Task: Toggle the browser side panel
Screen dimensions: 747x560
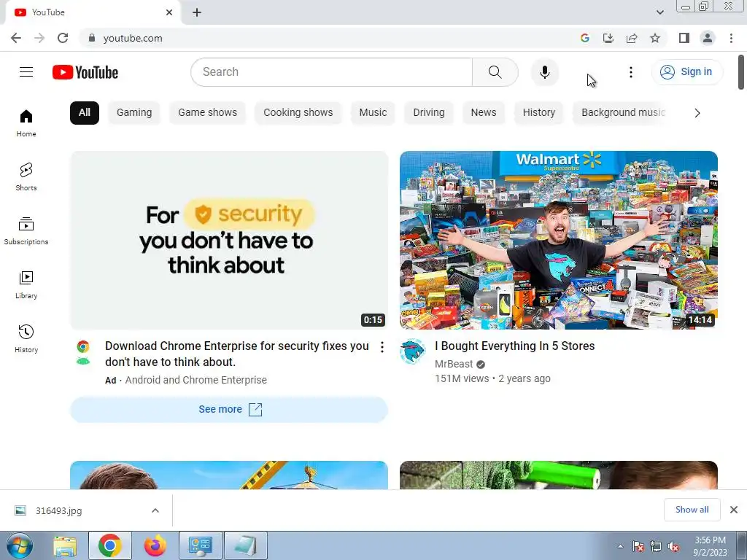Action: pos(684,38)
